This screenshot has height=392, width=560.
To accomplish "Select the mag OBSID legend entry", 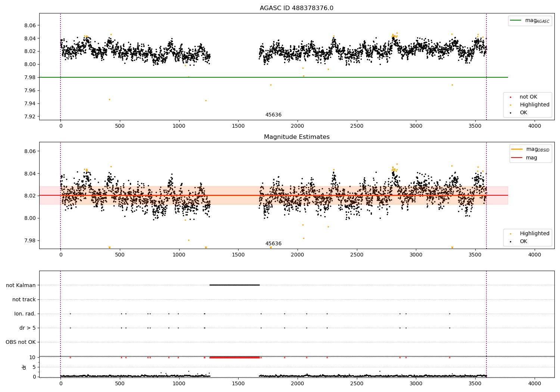I will point(531,149).
